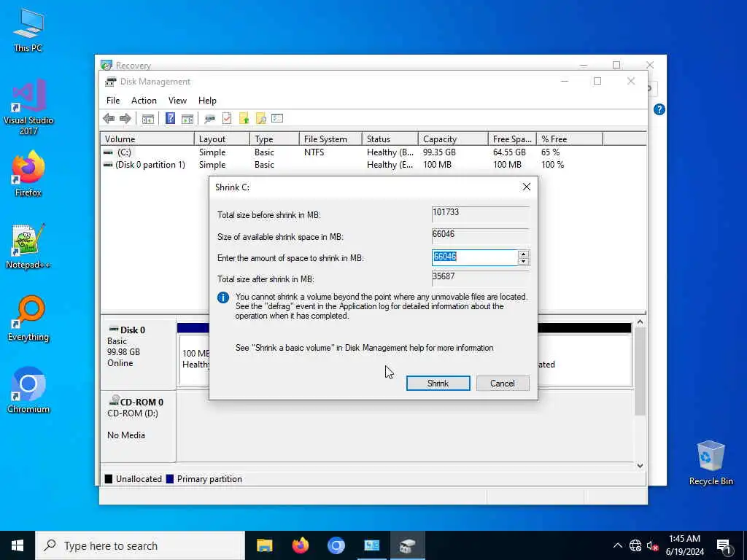
Task: Sort by Free Space column header
Action: [512, 139]
